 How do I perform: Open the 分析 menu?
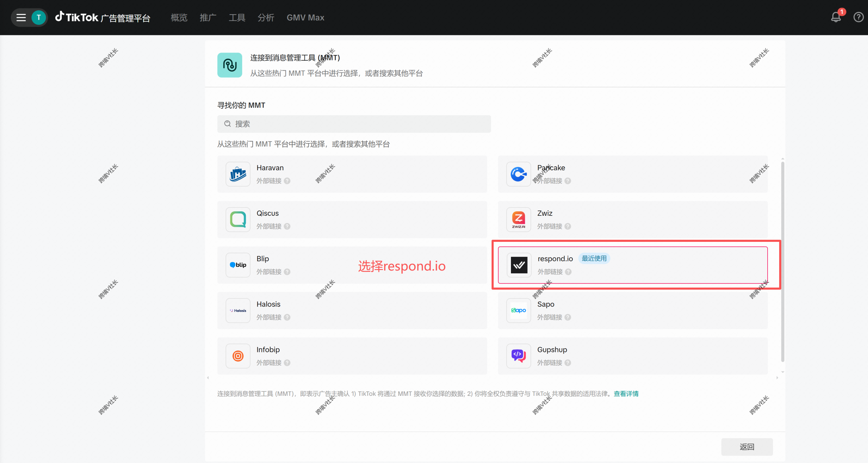coord(266,18)
